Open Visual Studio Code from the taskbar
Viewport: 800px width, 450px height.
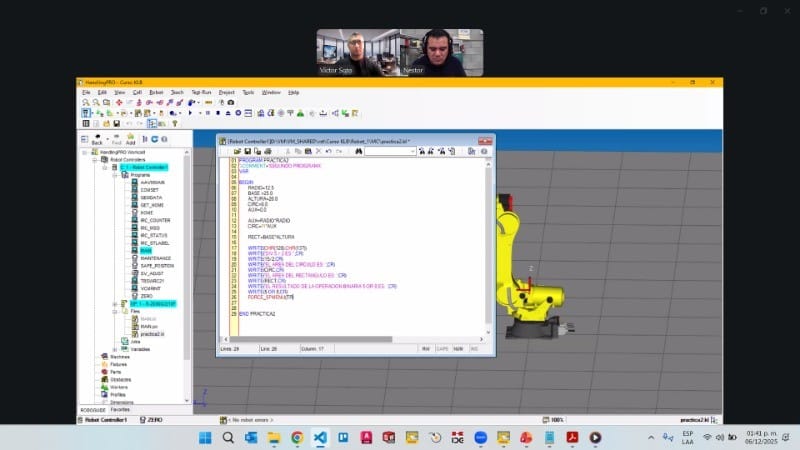coord(320,437)
